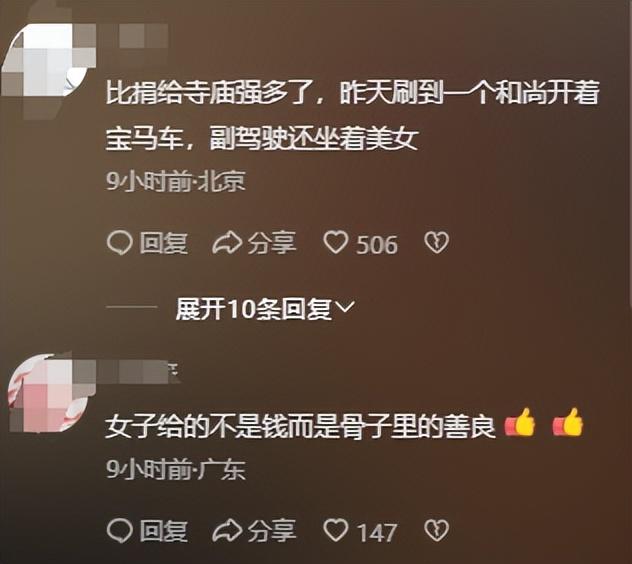This screenshot has height=564, width=632.
Task: Dislike the Guangdong comment with the broken heart icon
Action: [x=436, y=530]
